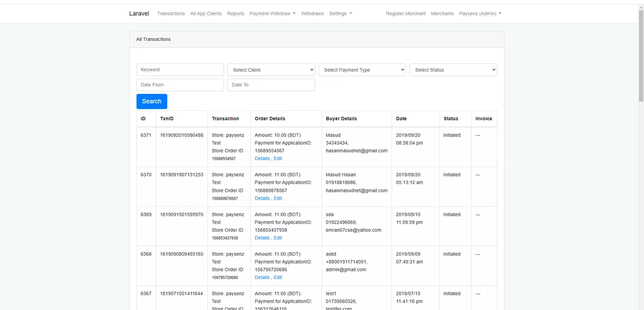Select TxnID 1619090809493165

182,254
